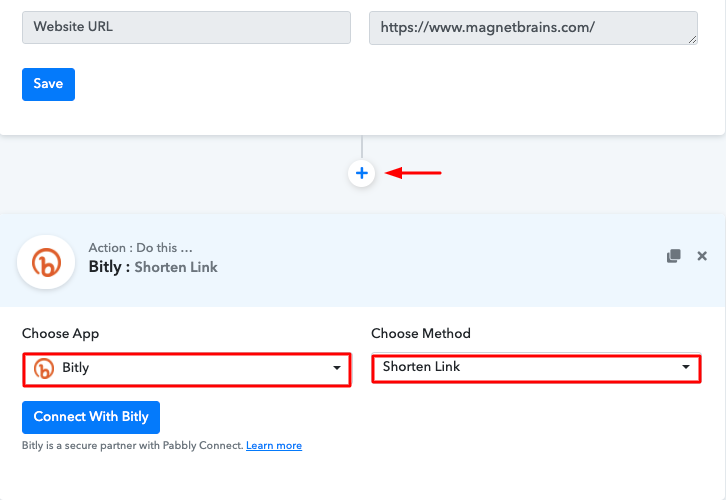726x500 pixels.
Task: Click the Connect With Bitly button
Action: 91,417
